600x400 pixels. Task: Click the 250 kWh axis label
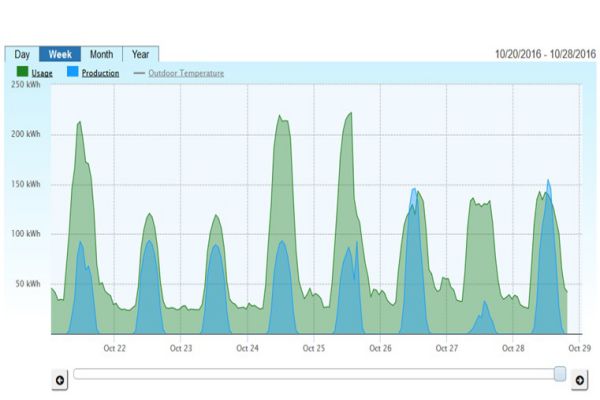pos(26,84)
